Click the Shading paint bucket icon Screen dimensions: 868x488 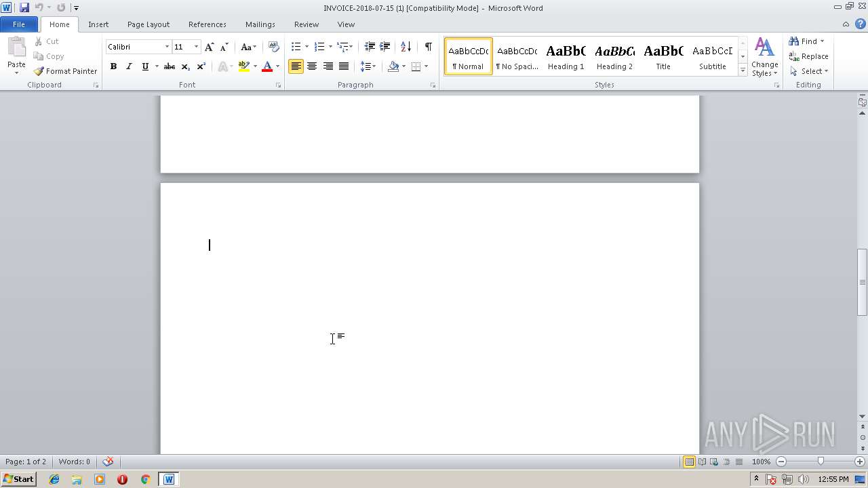[393, 66]
